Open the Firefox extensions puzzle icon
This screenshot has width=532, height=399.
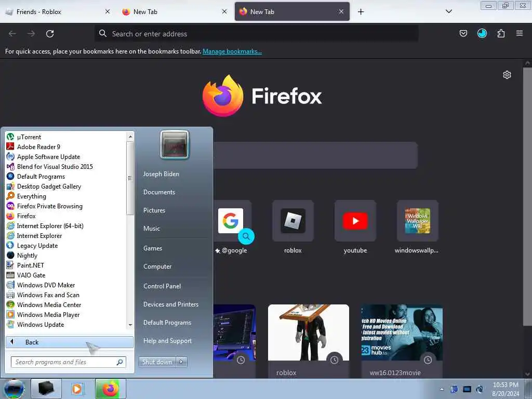[501, 33]
